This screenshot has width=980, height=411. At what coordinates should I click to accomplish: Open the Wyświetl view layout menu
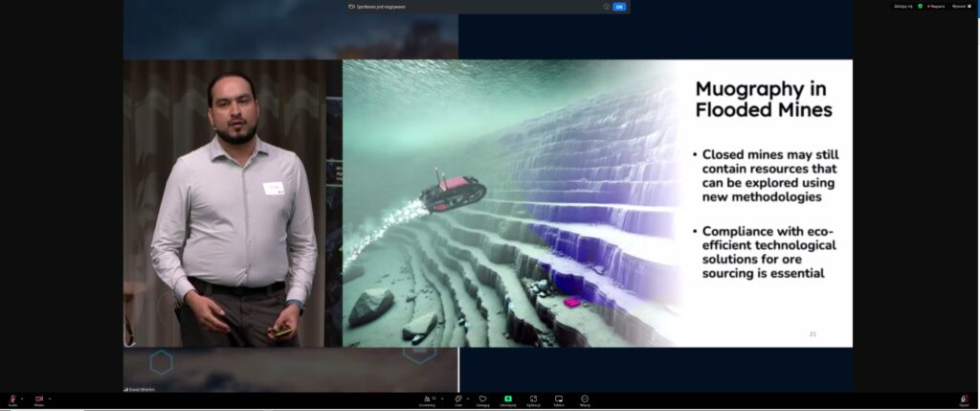point(959,6)
